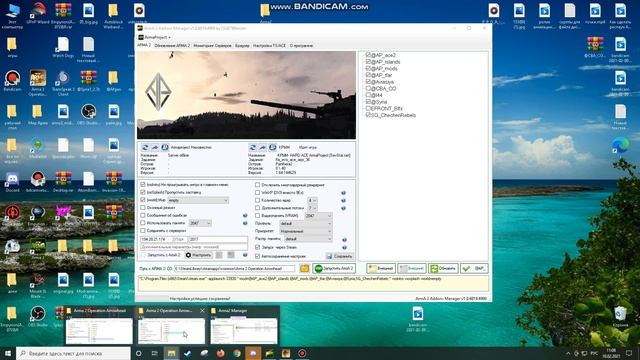Viewport: 640px width, 360px height.
Task: Open Firefox from the taskbar
Action: [x=220, y=353]
